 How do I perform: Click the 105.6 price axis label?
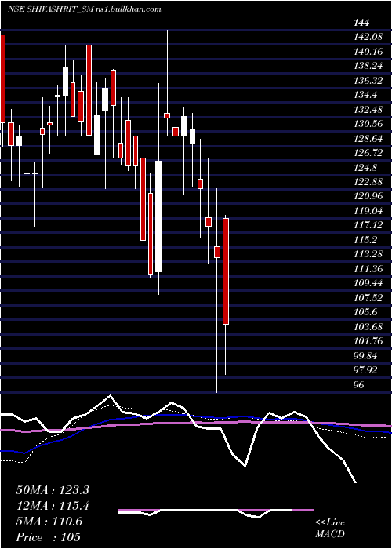pyautogui.click(x=365, y=311)
